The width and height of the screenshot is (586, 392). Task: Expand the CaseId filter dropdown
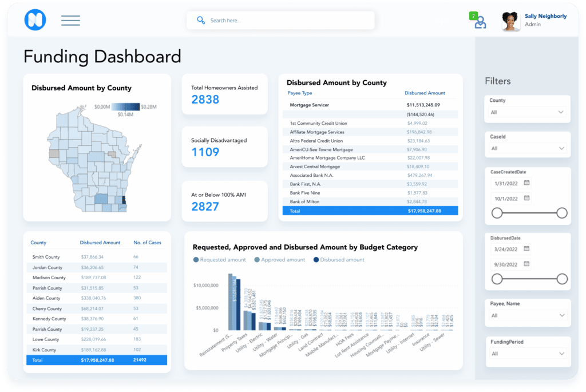pos(527,147)
